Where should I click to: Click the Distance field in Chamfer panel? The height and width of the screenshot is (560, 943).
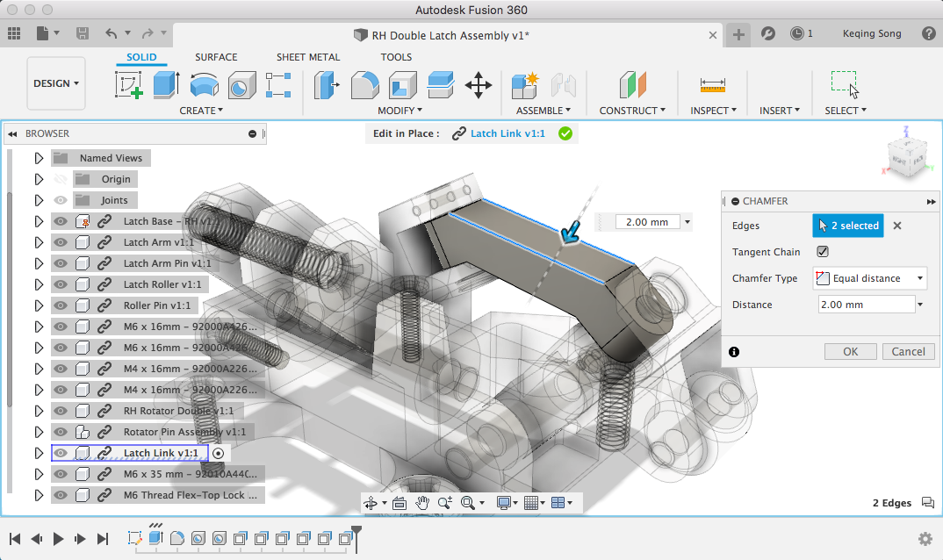coord(865,305)
